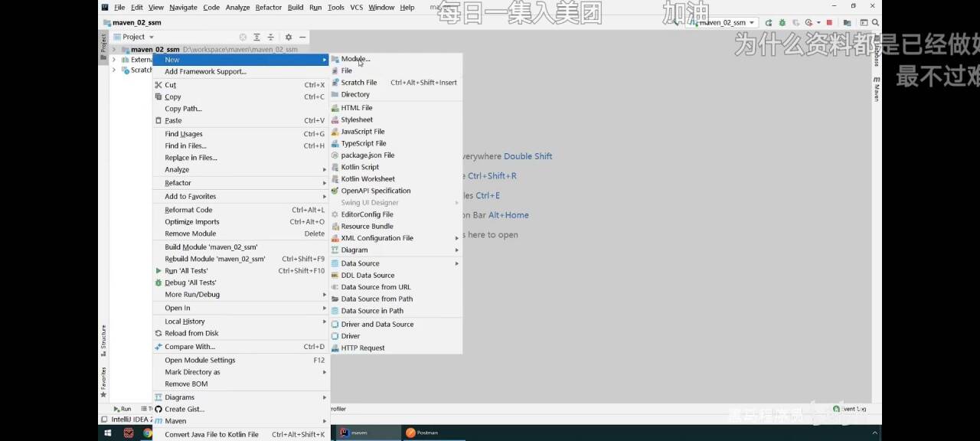Viewport: 980px width, 441px height.
Task: Click the Debug 'All Tests' bug icon
Action: tap(158, 283)
